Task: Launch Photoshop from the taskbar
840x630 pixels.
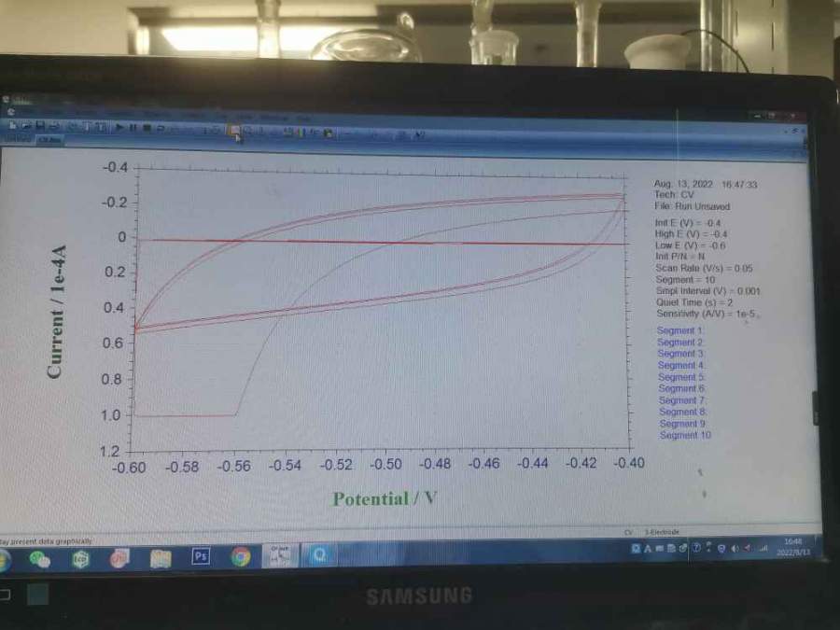Action: coord(201,556)
